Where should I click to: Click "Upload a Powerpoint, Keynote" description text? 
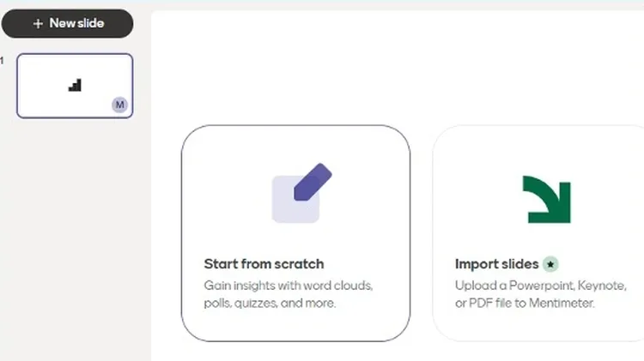[540, 285]
